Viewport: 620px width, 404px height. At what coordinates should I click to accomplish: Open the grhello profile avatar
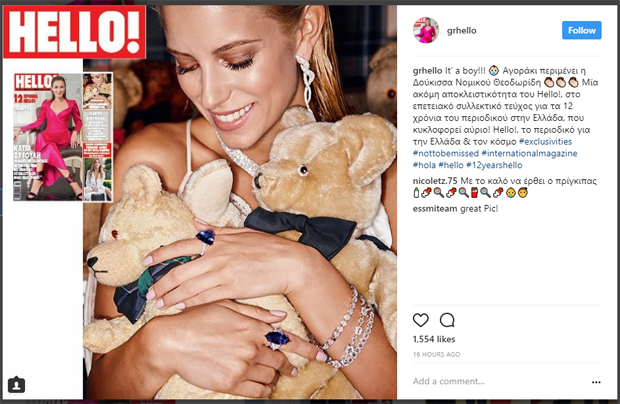(x=426, y=30)
